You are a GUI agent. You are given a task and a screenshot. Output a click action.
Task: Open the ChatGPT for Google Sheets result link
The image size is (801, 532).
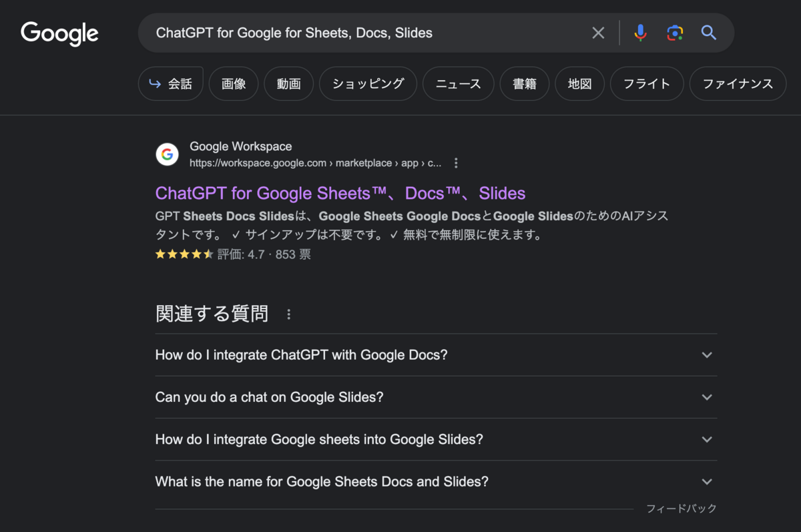point(340,194)
